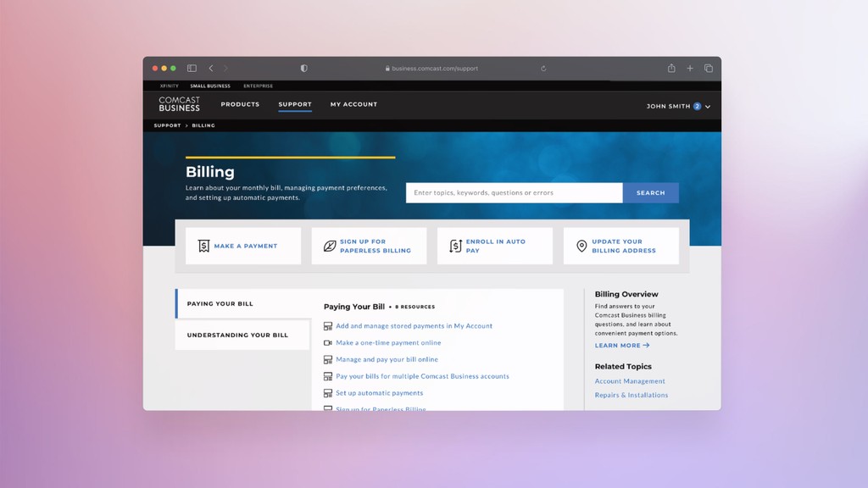
Task: Reload the page with the refresh icon
Action: 543,69
